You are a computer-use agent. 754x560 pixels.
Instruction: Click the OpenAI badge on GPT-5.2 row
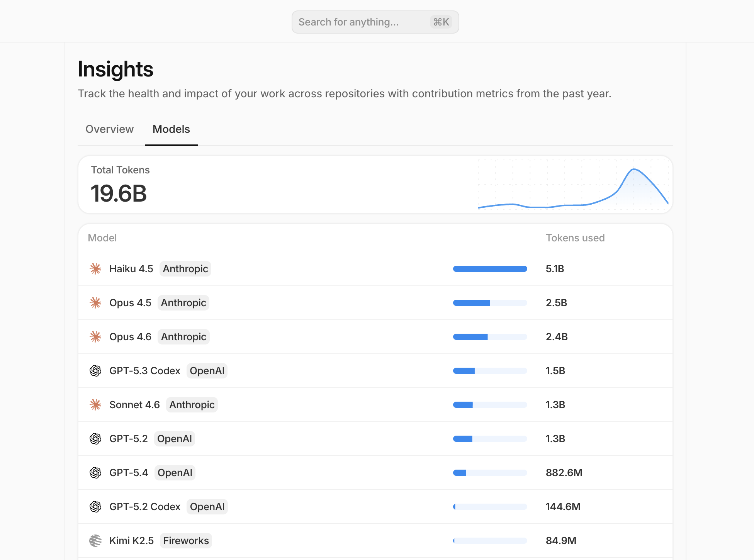click(174, 438)
